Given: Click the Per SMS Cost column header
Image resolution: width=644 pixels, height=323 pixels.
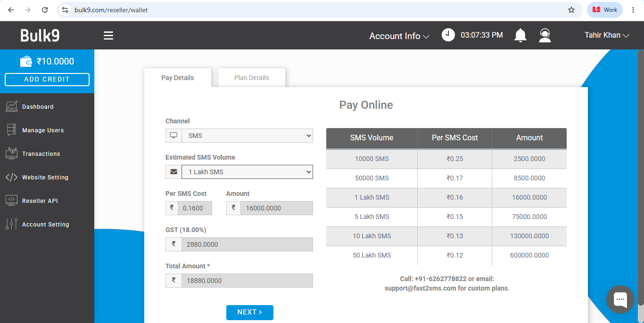Looking at the screenshot, I should 455,138.
